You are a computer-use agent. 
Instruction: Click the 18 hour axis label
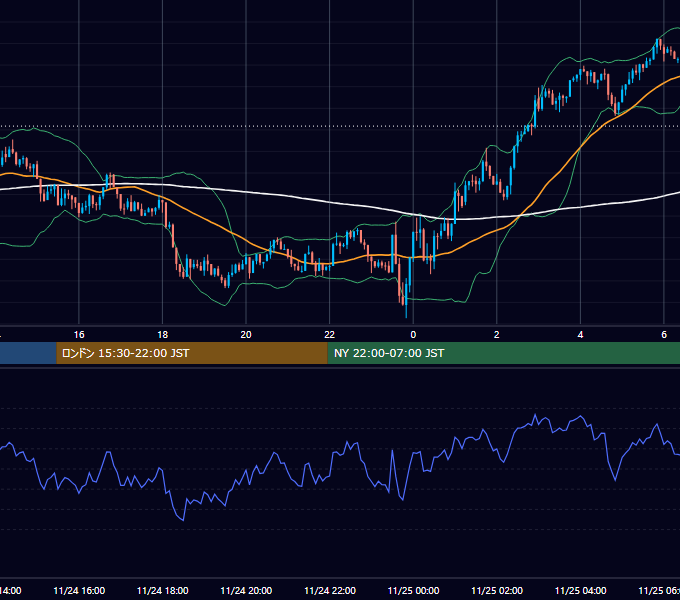(162, 335)
